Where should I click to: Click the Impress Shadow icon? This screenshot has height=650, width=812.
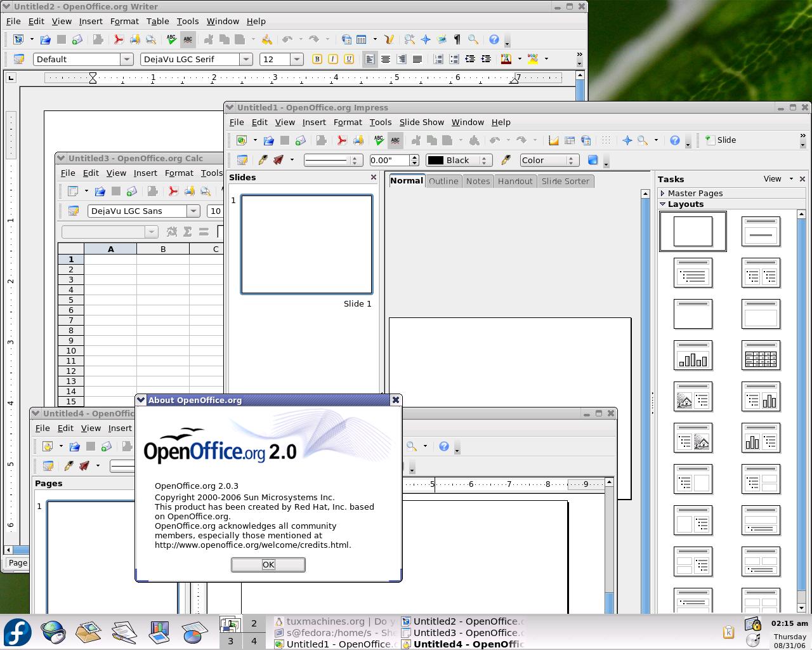pyautogui.click(x=593, y=160)
